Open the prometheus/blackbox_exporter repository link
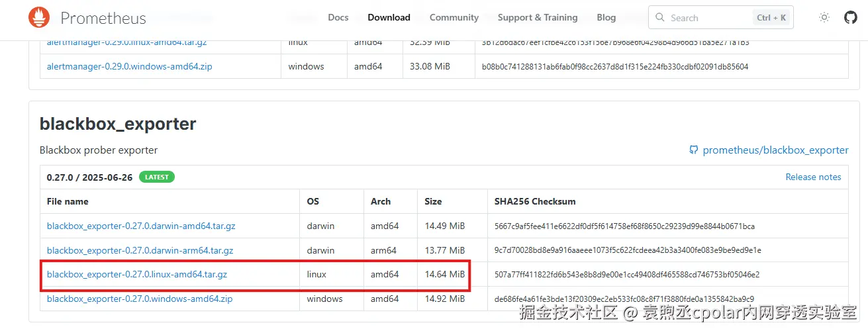 775,150
